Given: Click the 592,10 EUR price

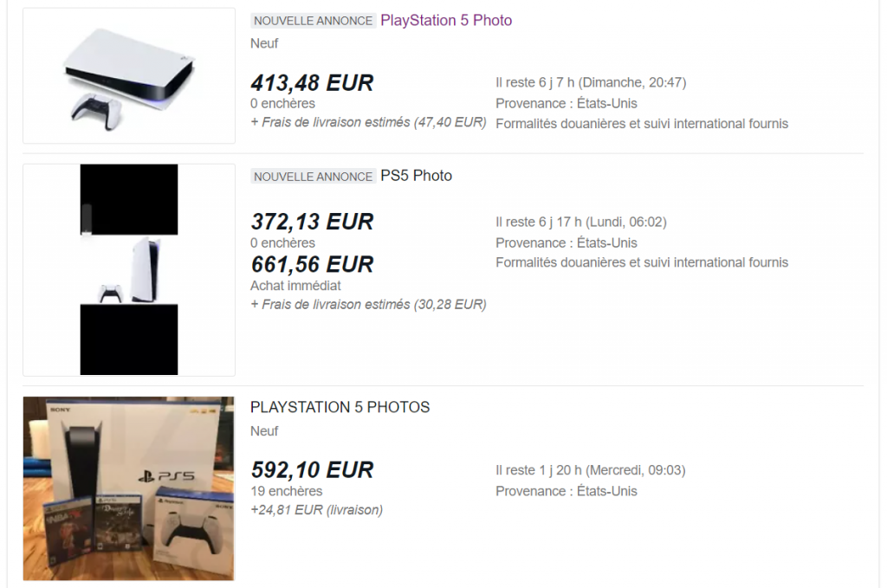Looking at the screenshot, I should tap(312, 470).
